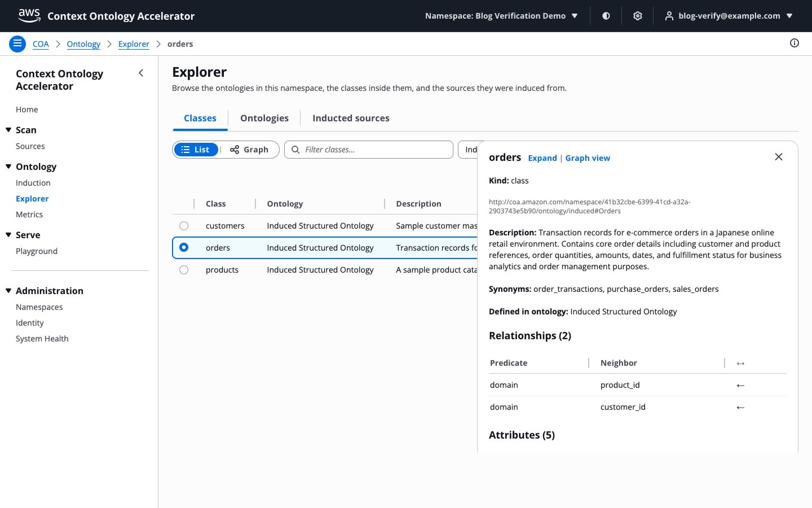Toggle dark mode theme icon

pyautogui.click(x=606, y=16)
